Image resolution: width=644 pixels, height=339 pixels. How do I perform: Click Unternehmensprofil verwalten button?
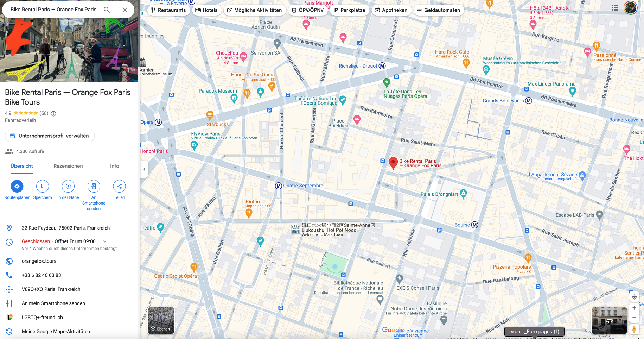pyautogui.click(x=50, y=136)
